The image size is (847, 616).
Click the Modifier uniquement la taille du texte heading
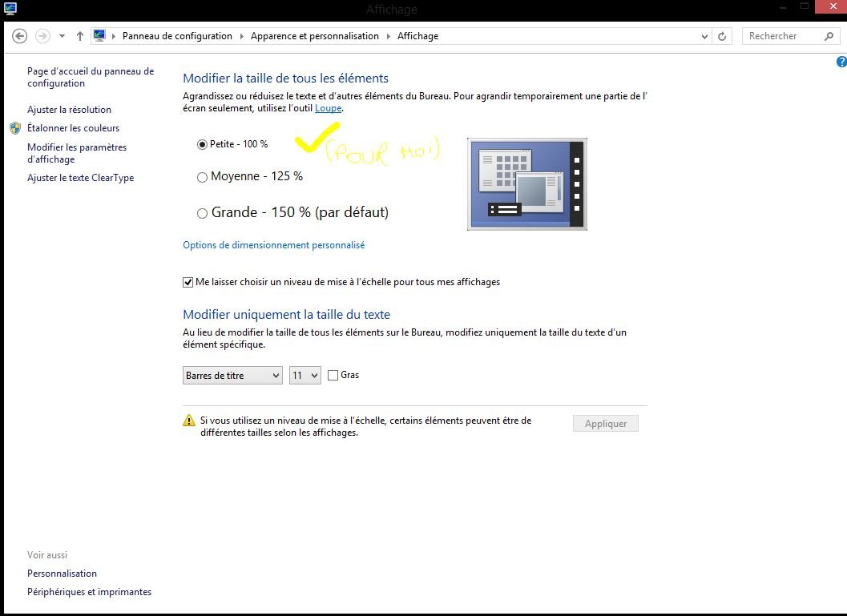tap(286, 315)
